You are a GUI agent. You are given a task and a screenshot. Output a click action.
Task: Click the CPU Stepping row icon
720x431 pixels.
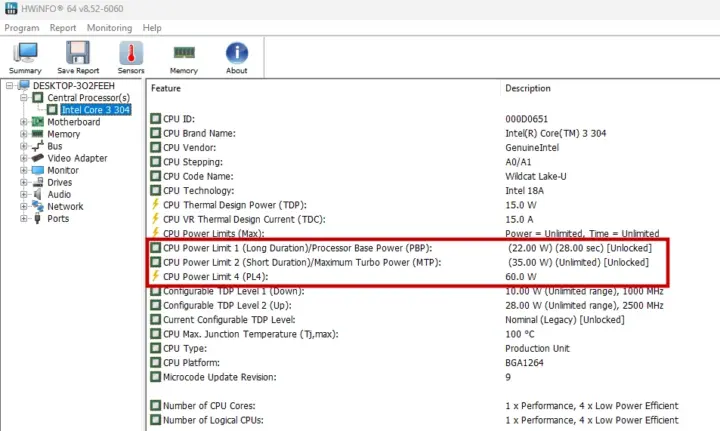(156, 162)
